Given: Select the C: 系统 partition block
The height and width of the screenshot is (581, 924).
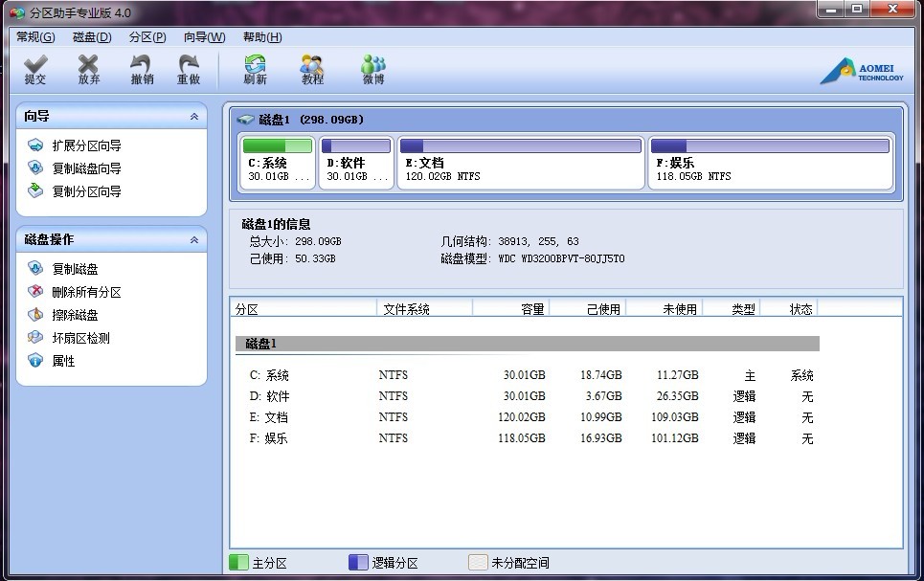Looking at the screenshot, I should (277, 163).
